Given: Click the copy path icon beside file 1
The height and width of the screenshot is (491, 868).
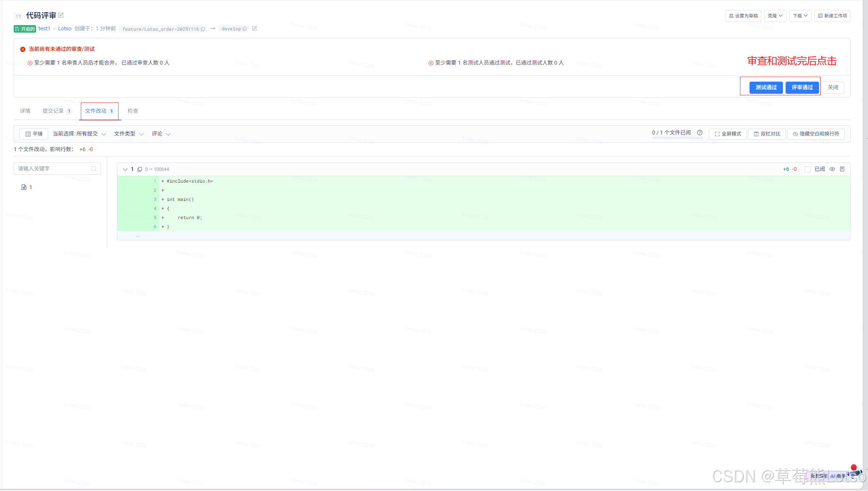Looking at the screenshot, I should [140, 169].
